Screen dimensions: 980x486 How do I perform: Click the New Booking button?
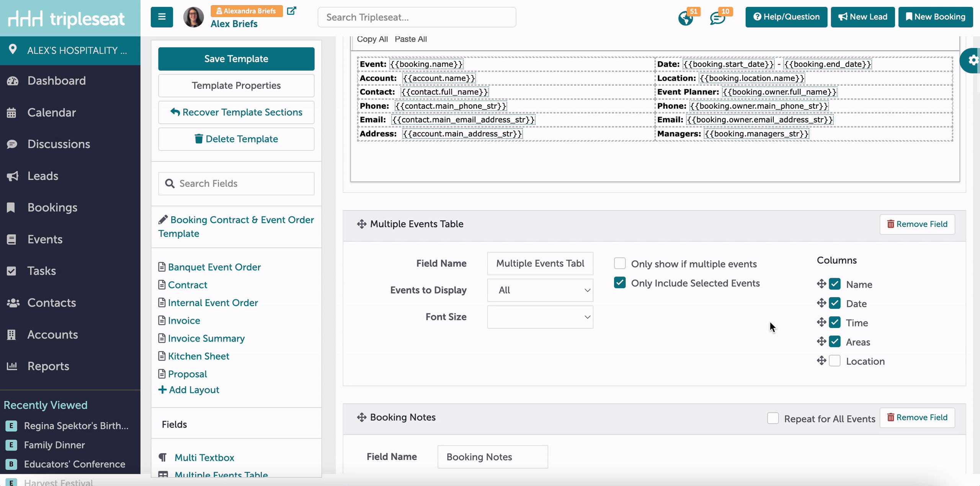(x=935, y=17)
